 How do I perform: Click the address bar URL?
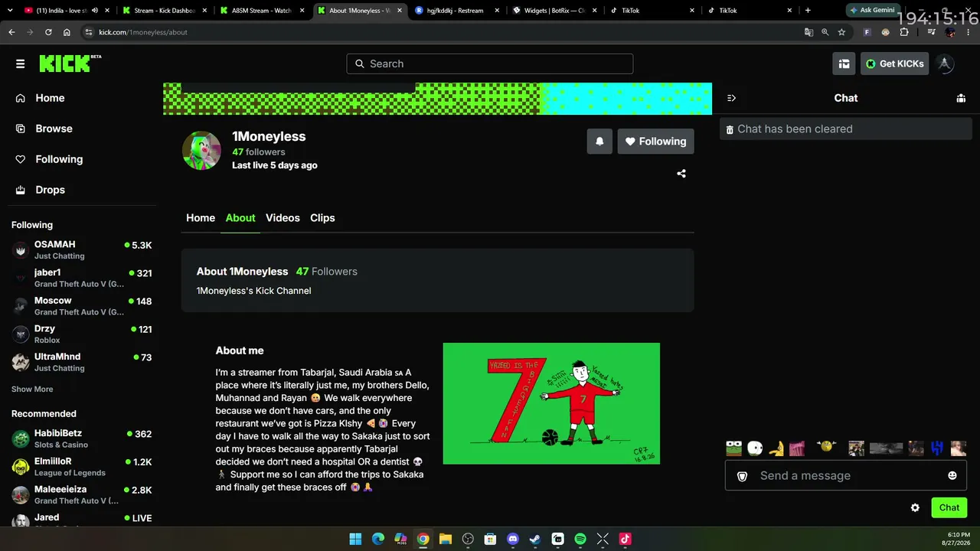143,32
